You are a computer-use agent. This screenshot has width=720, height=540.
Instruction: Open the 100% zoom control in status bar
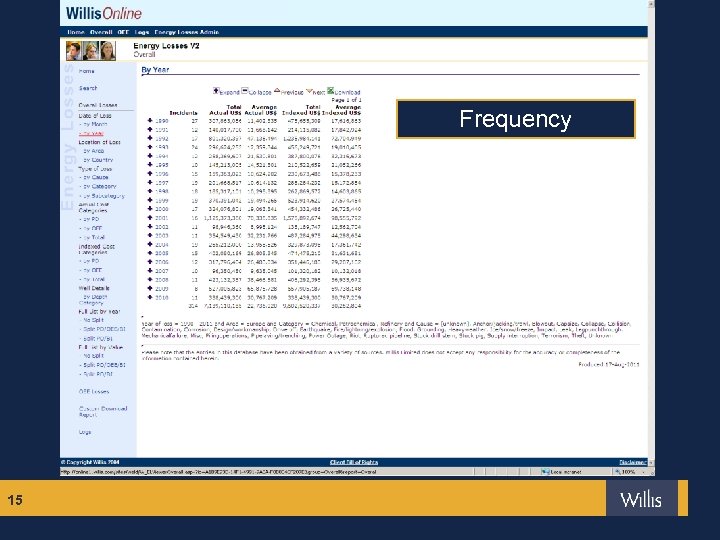(629, 472)
